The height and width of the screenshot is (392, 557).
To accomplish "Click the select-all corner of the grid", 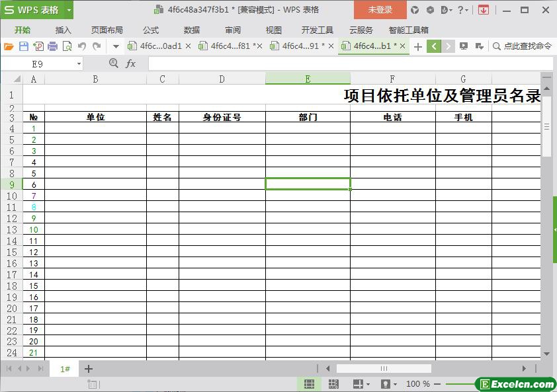I will pos(12,79).
